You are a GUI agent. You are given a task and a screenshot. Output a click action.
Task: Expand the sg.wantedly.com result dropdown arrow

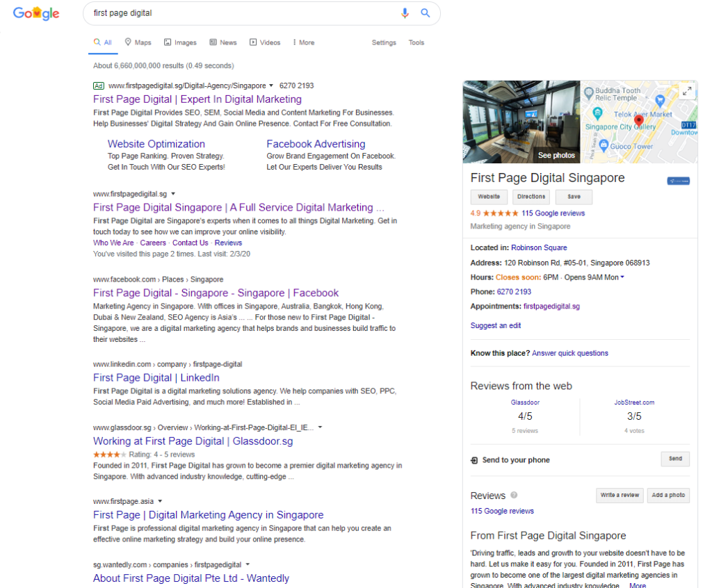(x=248, y=564)
